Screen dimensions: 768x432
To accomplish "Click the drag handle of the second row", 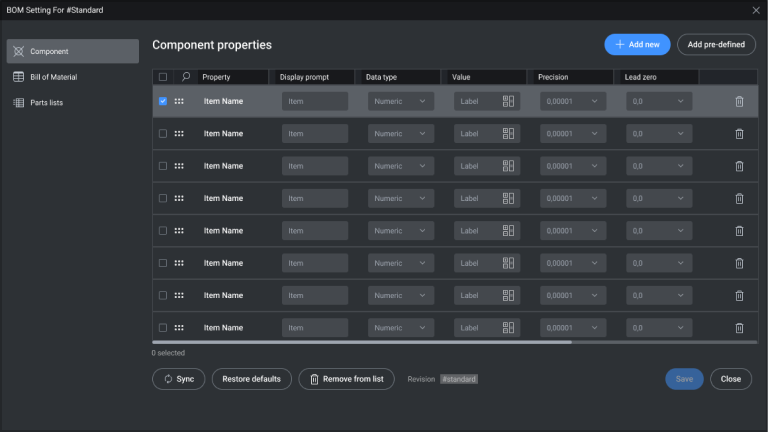I will point(179,134).
